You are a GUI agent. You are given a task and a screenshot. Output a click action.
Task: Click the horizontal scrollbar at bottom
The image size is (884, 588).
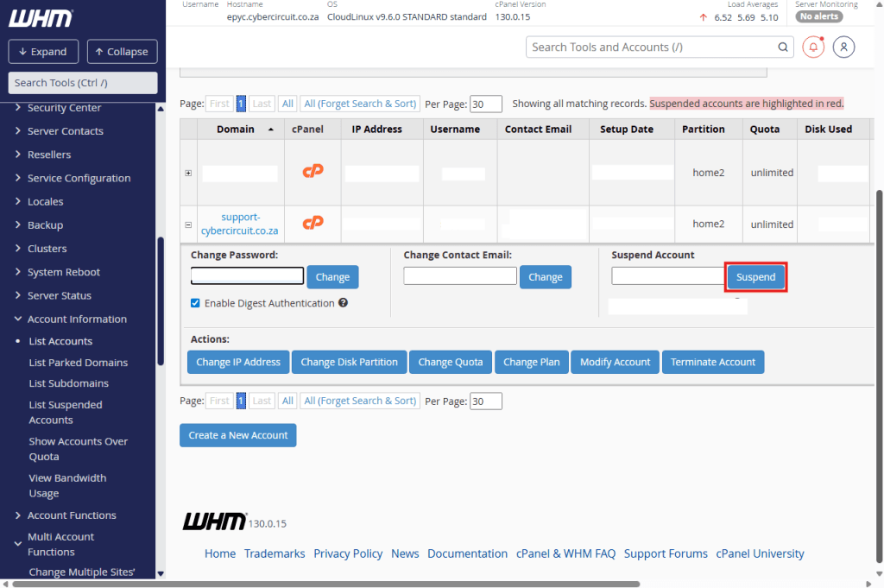(432, 584)
